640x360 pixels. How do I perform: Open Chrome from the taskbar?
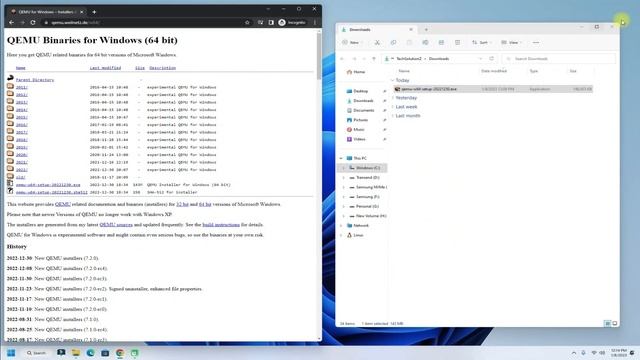[120, 353]
